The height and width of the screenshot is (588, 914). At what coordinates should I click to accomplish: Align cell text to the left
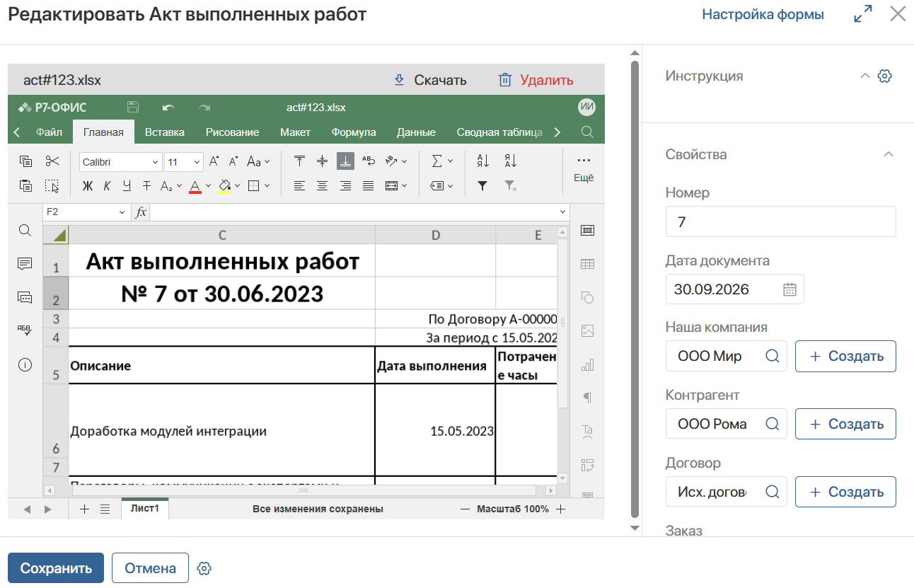point(300,186)
